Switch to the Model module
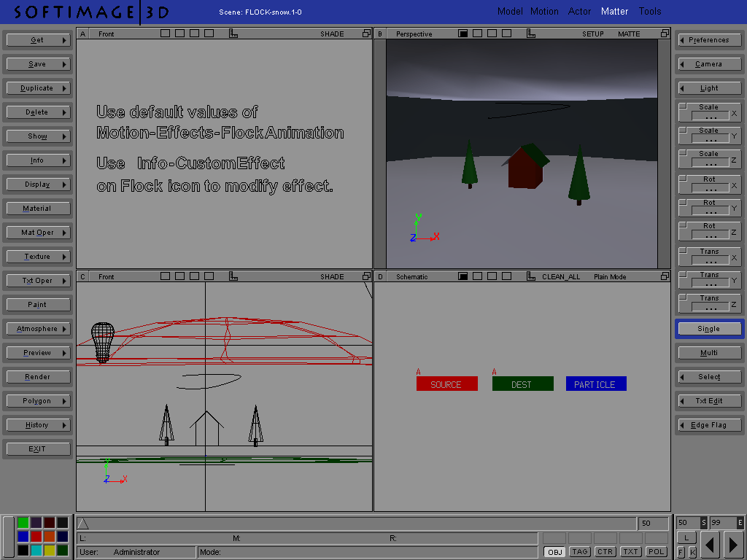This screenshot has height=560, width=747. pyautogui.click(x=510, y=11)
